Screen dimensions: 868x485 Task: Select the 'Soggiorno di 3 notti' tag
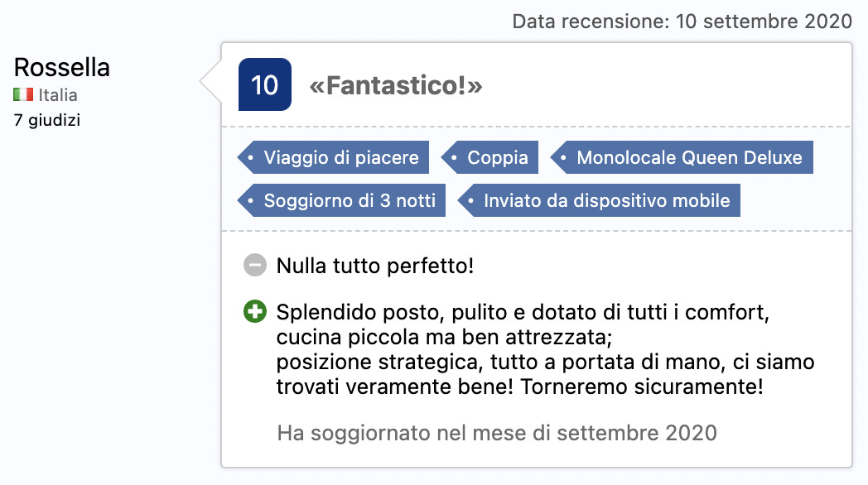tap(341, 200)
